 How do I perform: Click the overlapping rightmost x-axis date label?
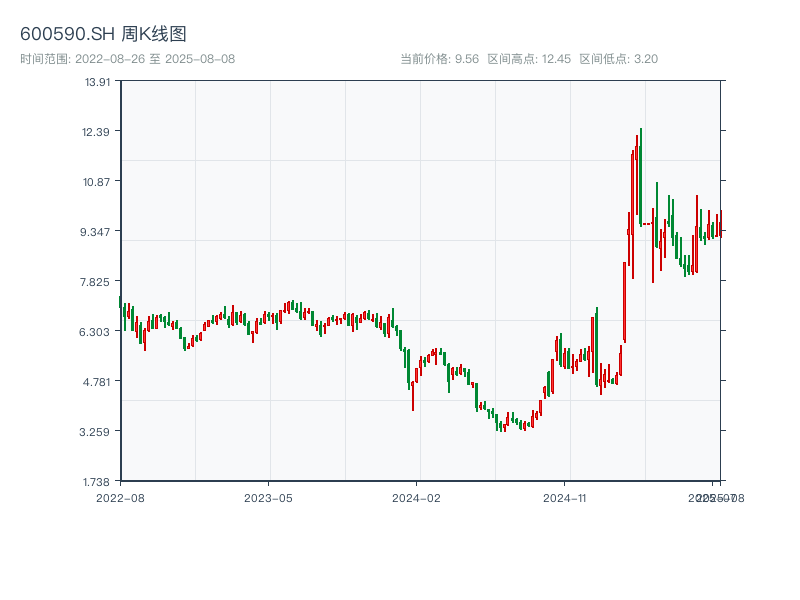[x=719, y=497]
